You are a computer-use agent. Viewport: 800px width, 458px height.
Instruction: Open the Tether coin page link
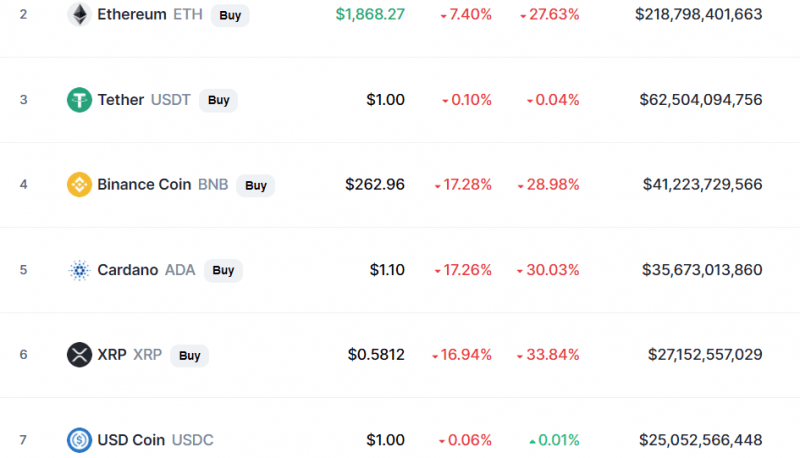(x=121, y=99)
